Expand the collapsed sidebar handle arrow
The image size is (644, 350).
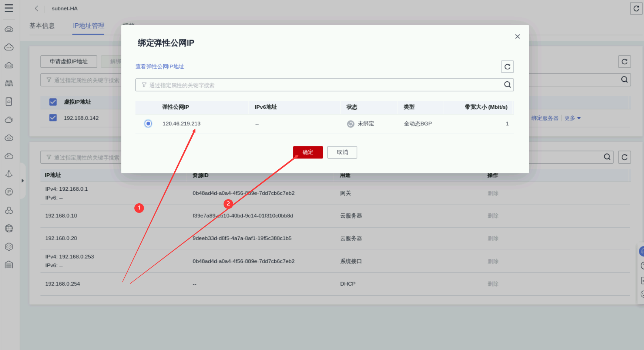[x=23, y=181]
